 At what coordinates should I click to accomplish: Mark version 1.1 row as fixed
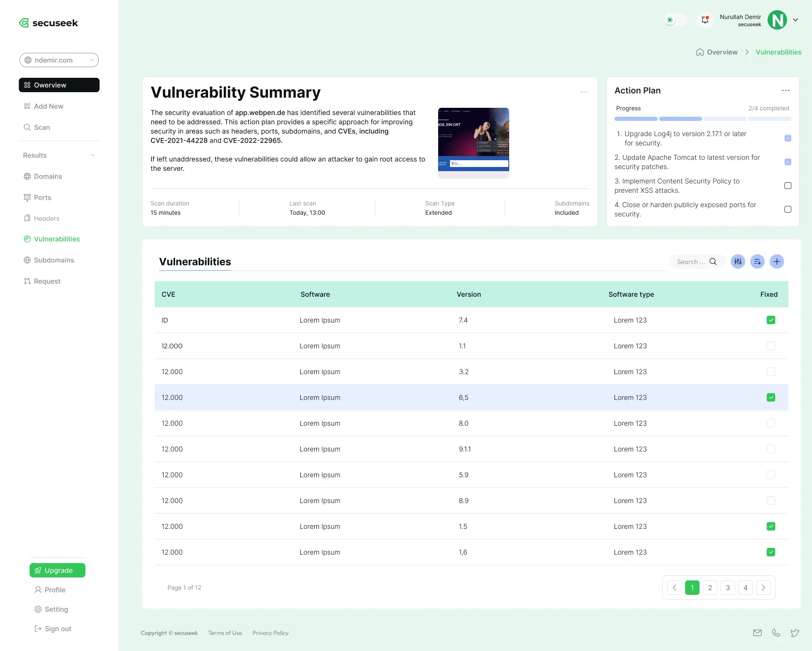(771, 346)
